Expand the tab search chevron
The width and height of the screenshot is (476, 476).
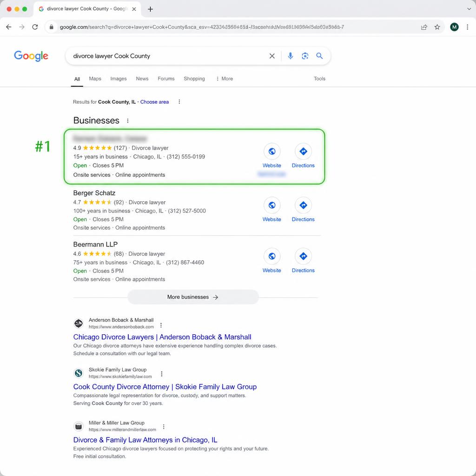click(469, 9)
